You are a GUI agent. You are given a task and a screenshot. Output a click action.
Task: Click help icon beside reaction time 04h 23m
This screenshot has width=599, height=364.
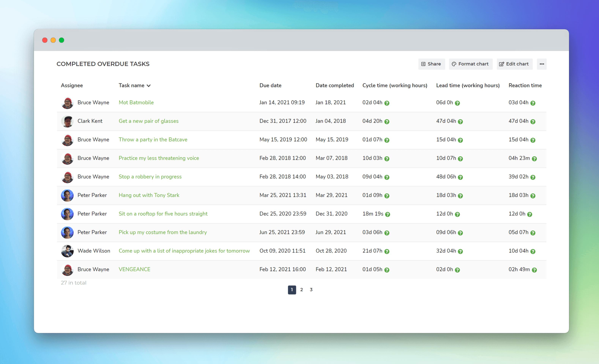coord(534,159)
